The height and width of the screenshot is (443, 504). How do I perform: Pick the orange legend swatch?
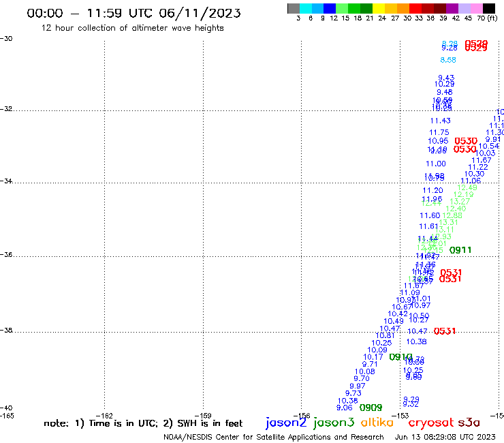[403, 9]
